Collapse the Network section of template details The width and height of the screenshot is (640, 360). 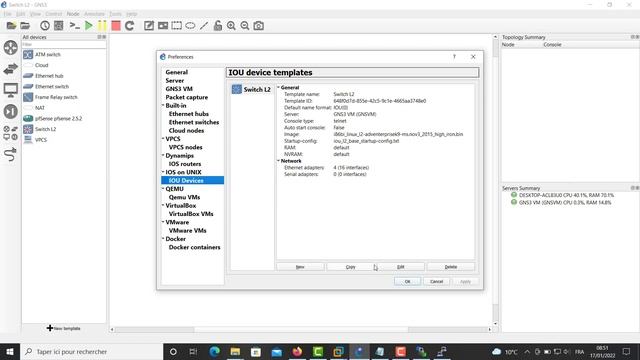(278, 161)
